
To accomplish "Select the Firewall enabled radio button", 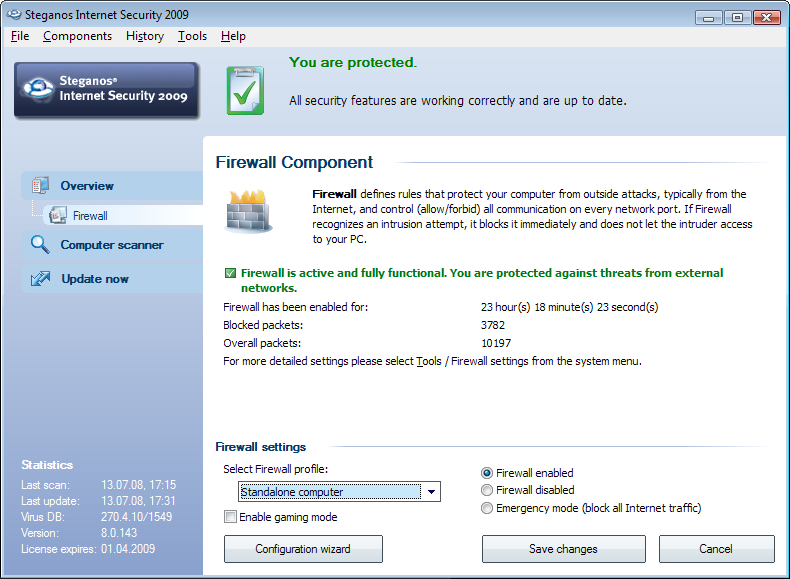I will click(x=487, y=473).
